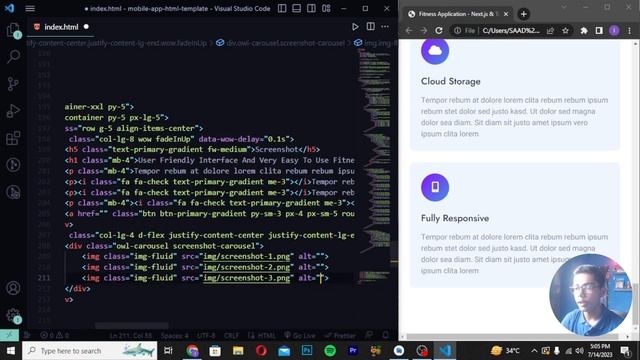Open VS Code notifications bell
The height and width of the screenshot is (360, 640).
click(385, 336)
